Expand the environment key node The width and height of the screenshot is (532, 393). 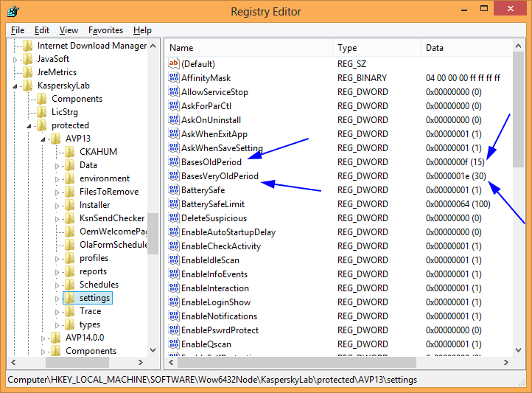(x=57, y=179)
